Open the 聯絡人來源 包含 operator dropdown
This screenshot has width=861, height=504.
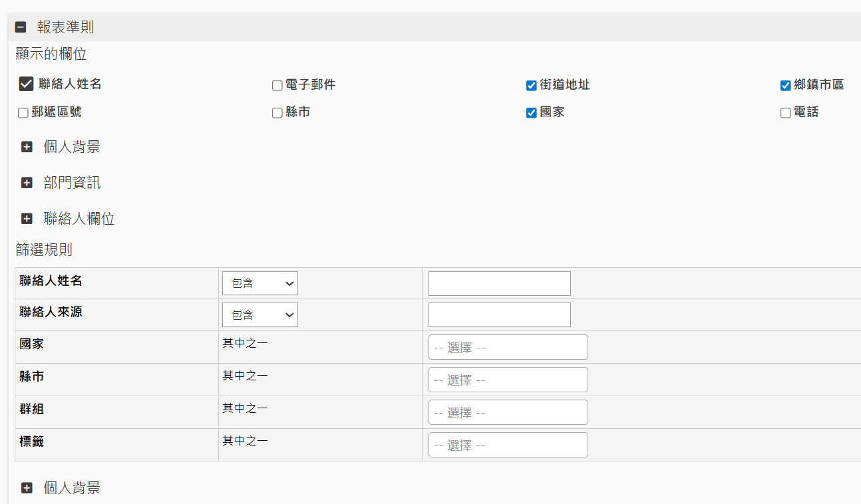tap(259, 315)
